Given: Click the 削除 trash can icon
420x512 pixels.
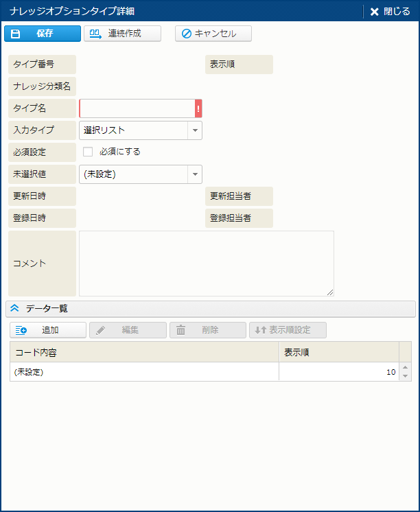Looking at the screenshot, I should (181, 330).
